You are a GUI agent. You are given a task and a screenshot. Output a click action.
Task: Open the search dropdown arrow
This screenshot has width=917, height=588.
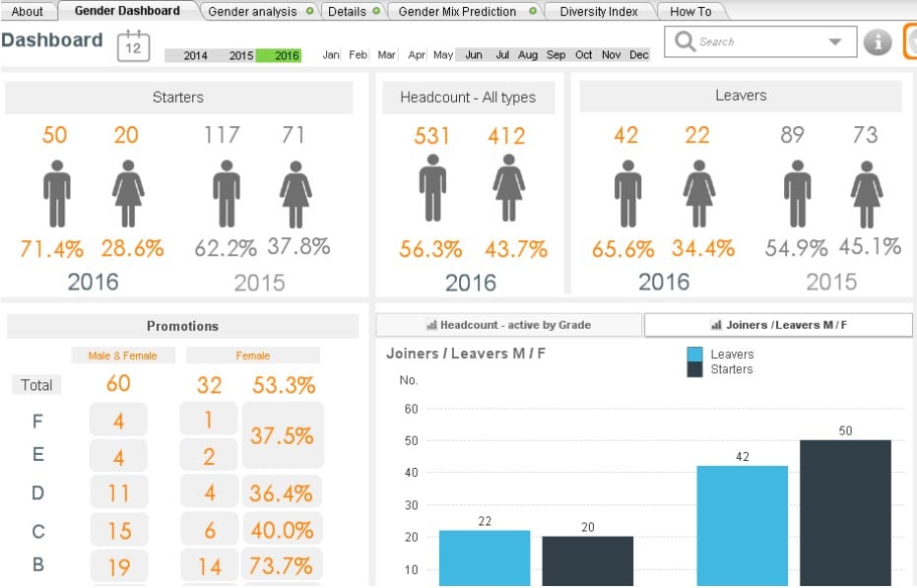pyautogui.click(x=835, y=42)
